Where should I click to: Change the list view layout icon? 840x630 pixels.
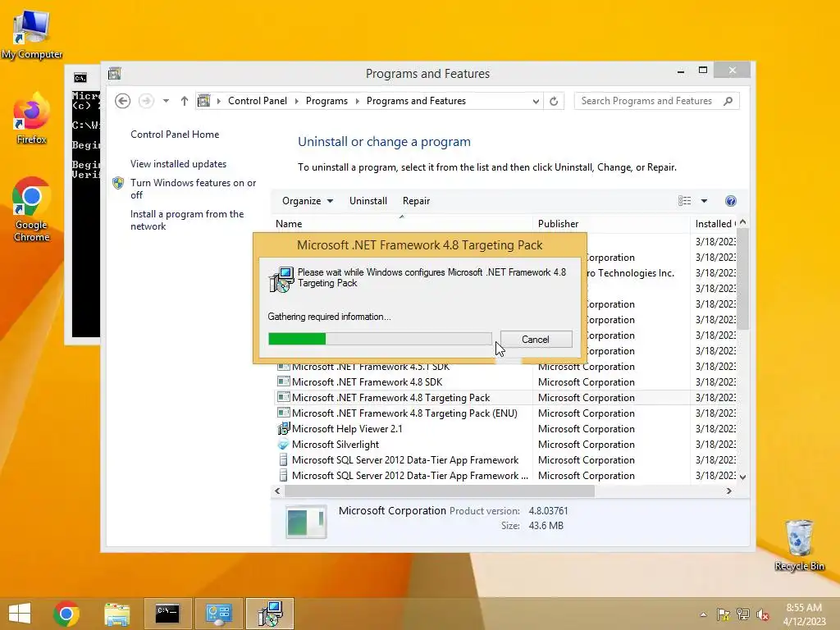click(x=684, y=201)
